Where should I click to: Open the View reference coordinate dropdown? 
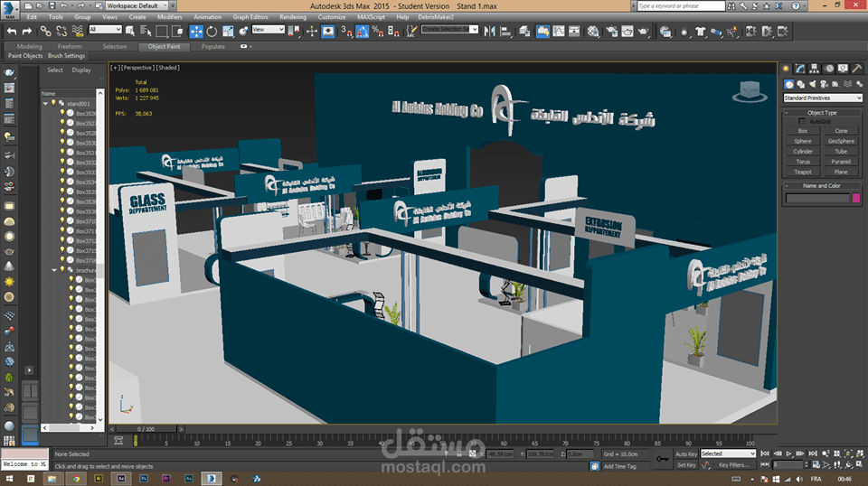pyautogui.click(x=268, y=29)
